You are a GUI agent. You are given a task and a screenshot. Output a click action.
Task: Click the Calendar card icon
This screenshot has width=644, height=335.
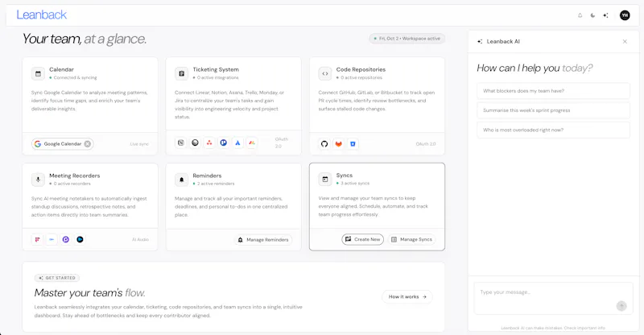click(x=38, y=73)
